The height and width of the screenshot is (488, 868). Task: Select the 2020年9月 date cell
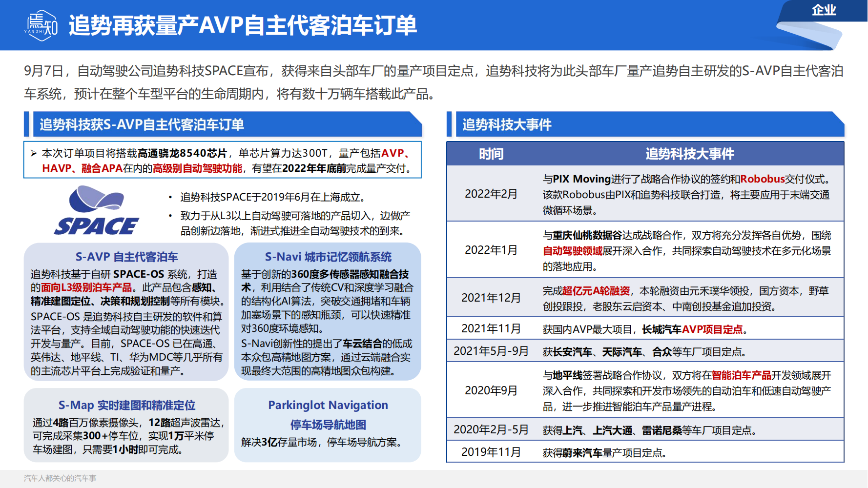click(491, 390)
